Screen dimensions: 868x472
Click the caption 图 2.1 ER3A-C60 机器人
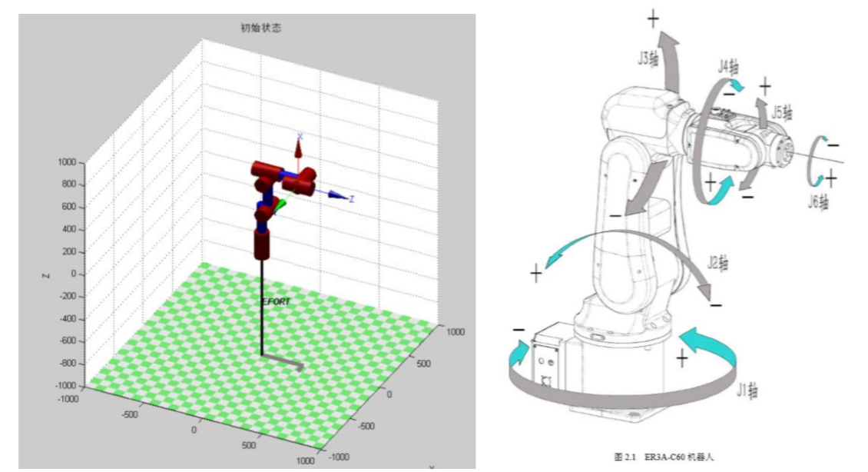pyautogui.click(x=664, y=457)
